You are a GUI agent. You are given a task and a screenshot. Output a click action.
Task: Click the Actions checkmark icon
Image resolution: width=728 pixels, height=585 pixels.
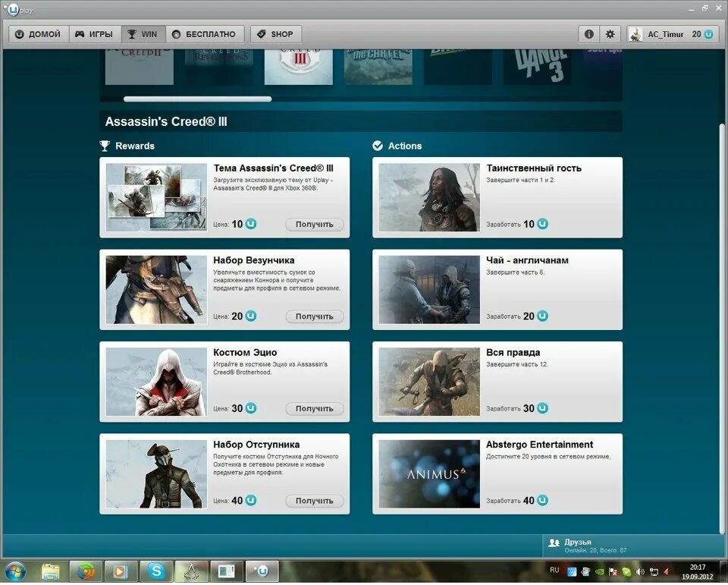378,146
